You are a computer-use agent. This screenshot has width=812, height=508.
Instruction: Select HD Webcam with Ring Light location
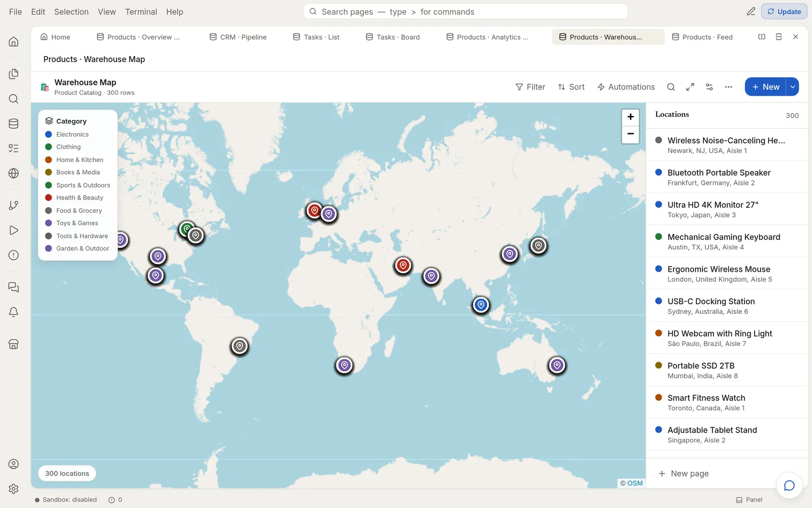pos(727,338)
